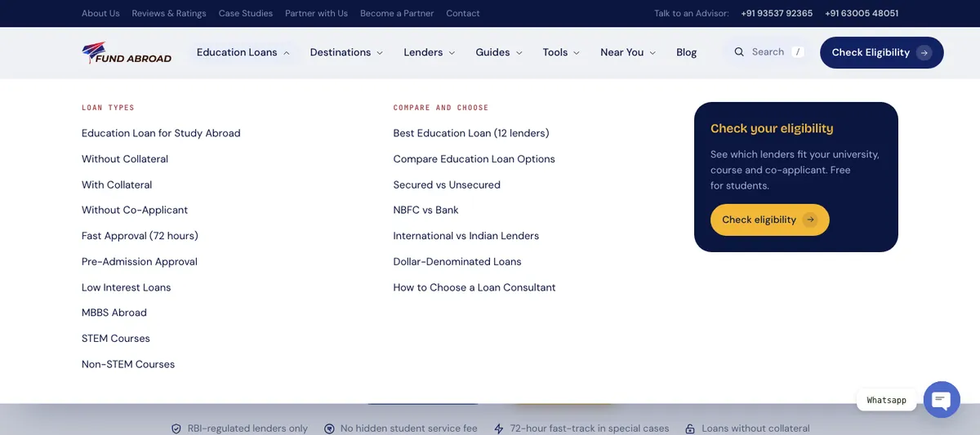Viewport: 980px width, 435px height.
Task: Call advisor number +91 63005 48051
Action: (862, 13)
